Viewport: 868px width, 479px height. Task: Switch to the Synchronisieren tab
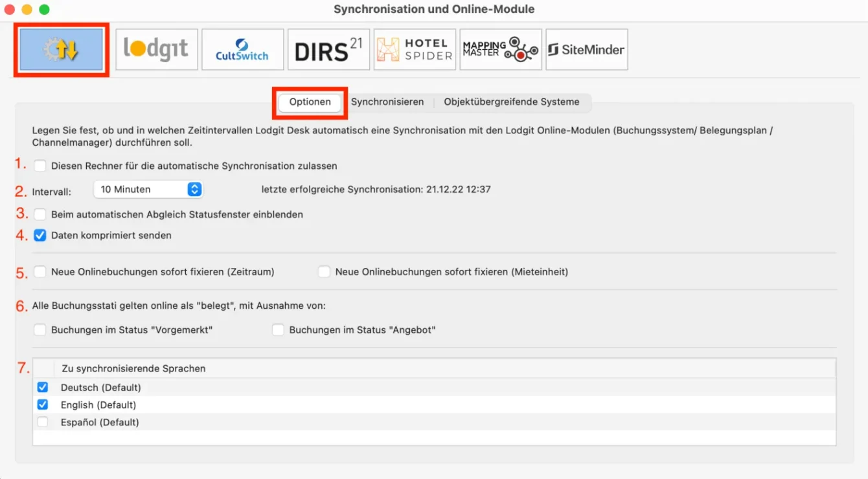pyautogui.click(x=387, y=102)
